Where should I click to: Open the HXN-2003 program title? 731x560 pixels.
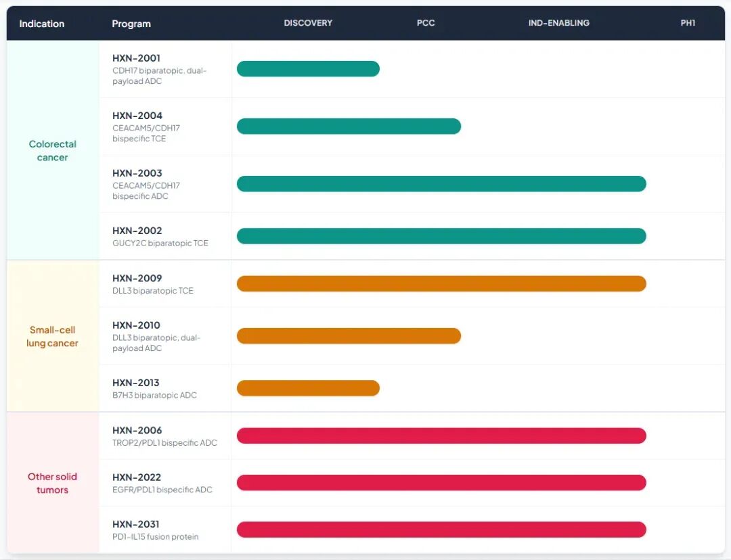click(137, 173)
